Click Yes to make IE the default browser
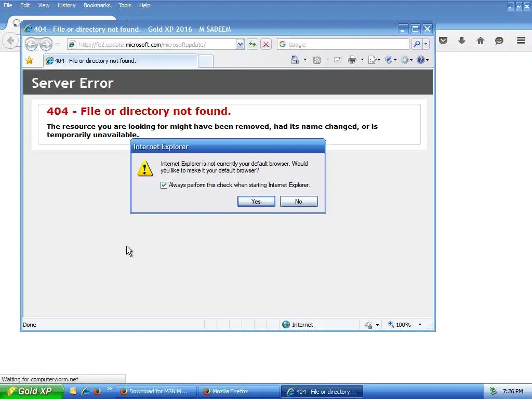The height and width of the screenshot is (399, 532). pos(256,201)
